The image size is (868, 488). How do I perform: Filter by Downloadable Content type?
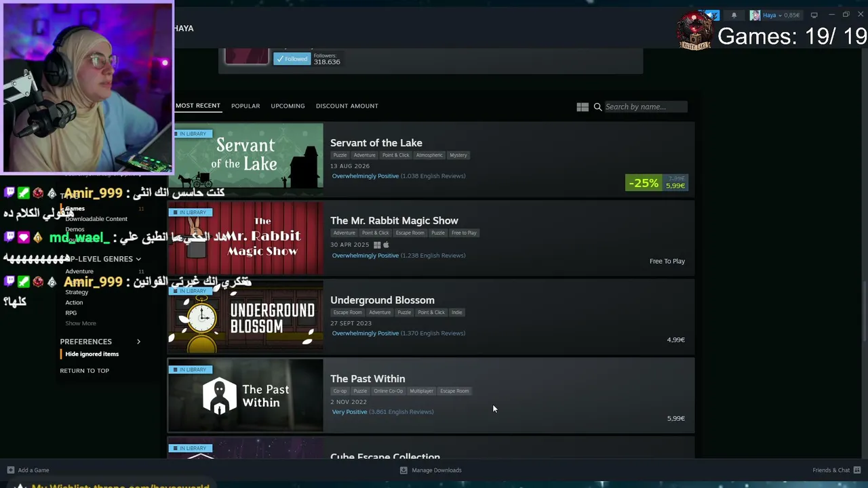tap(96, 219)
